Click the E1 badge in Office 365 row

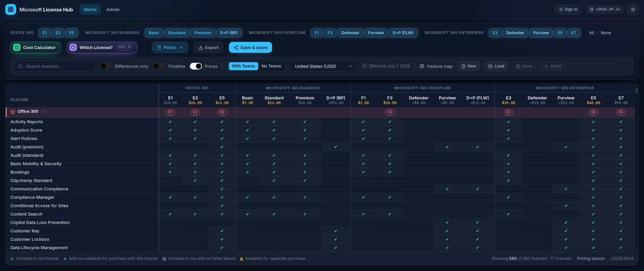tap(170, 112)
